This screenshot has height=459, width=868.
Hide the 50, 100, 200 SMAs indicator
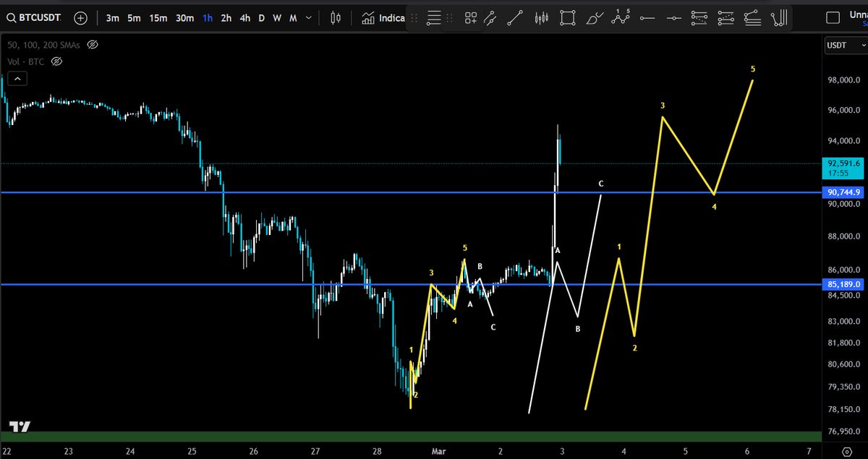coord(93,44)
